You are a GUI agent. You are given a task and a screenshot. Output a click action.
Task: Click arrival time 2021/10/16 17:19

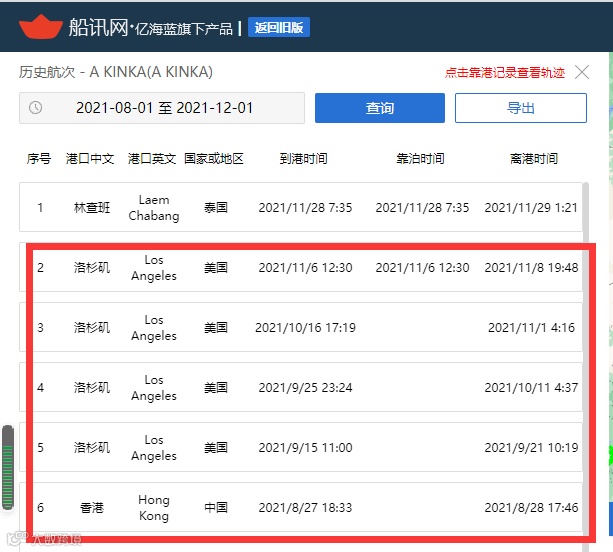(x=305, y=328)
